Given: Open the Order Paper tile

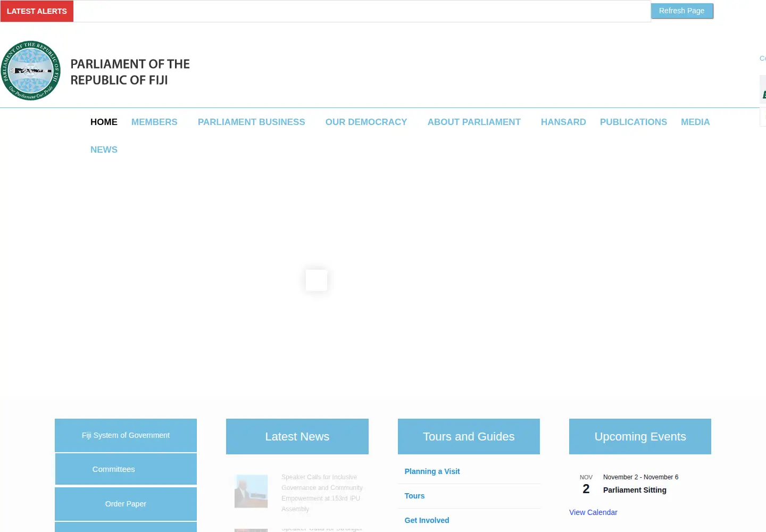Looking at the screenshot, I should coord(126,504).
